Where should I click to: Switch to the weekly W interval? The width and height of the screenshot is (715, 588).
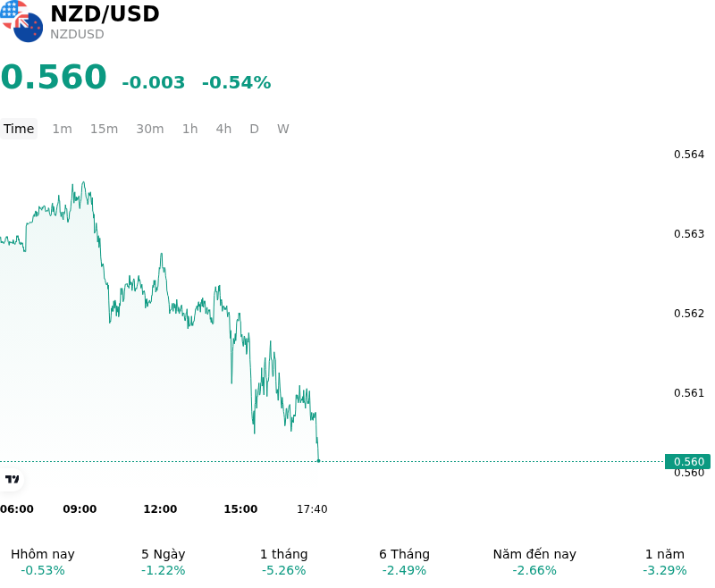pyautogui.click(x=283, y=129)
